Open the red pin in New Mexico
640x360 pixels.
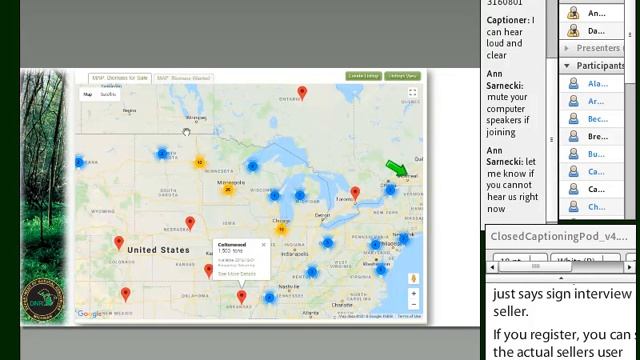126,294
